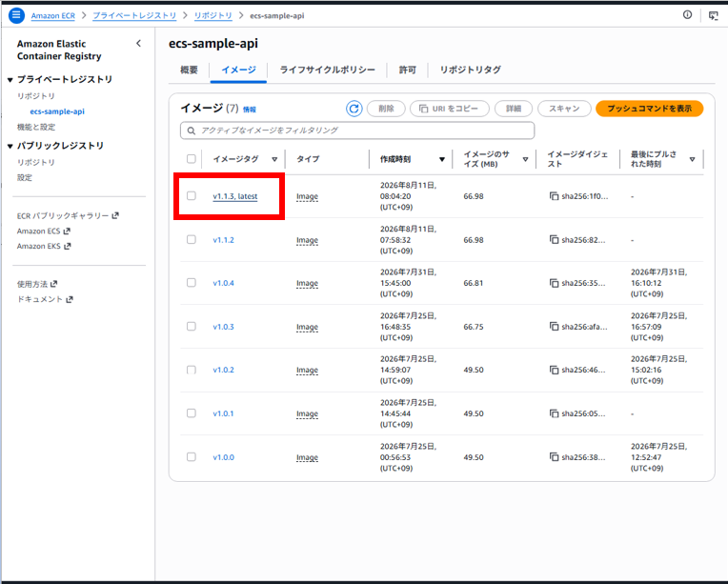
Task: Open the v1.1.3, latest image link
Action: [x=235, y=196]
